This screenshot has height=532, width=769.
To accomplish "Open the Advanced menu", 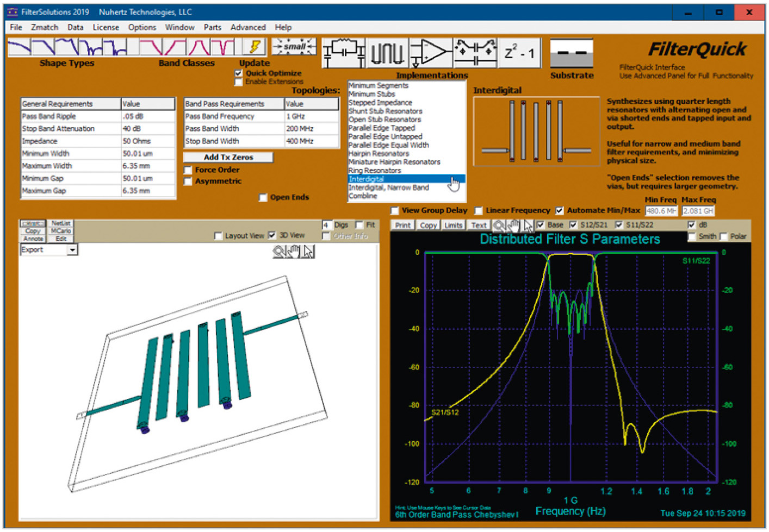I will [x=248, y=27].
